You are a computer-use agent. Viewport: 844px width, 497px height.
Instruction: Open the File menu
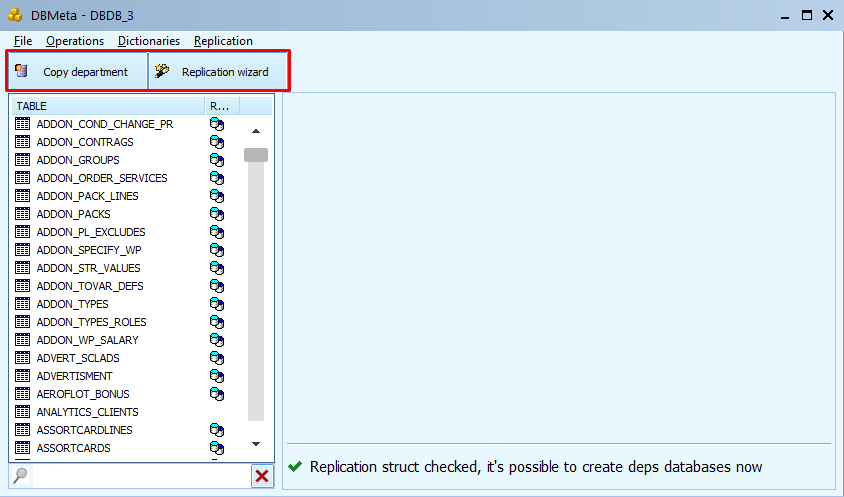23,41
